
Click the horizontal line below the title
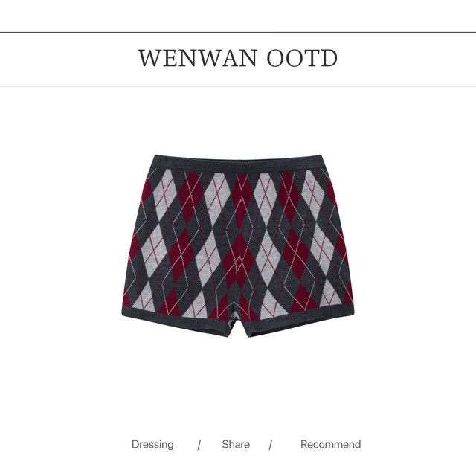click(x=238, y=86)
